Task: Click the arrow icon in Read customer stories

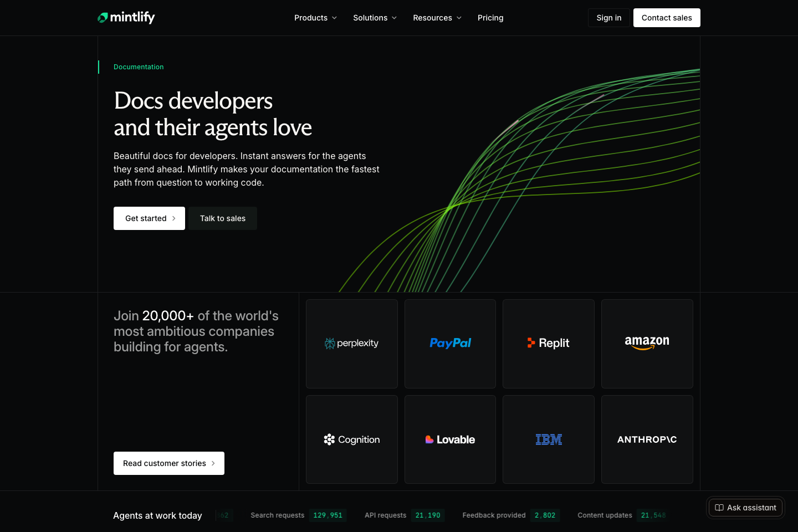Action: (x=213, y=463)
